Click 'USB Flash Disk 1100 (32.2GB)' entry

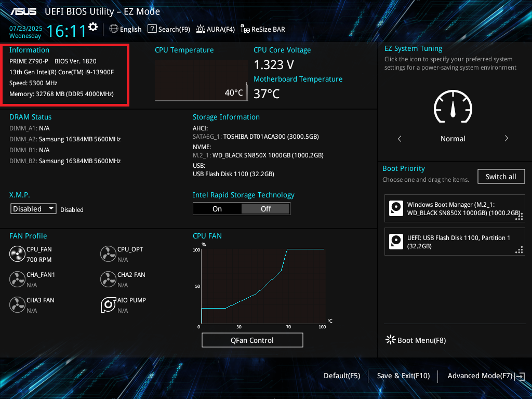[x=233, y=174]
